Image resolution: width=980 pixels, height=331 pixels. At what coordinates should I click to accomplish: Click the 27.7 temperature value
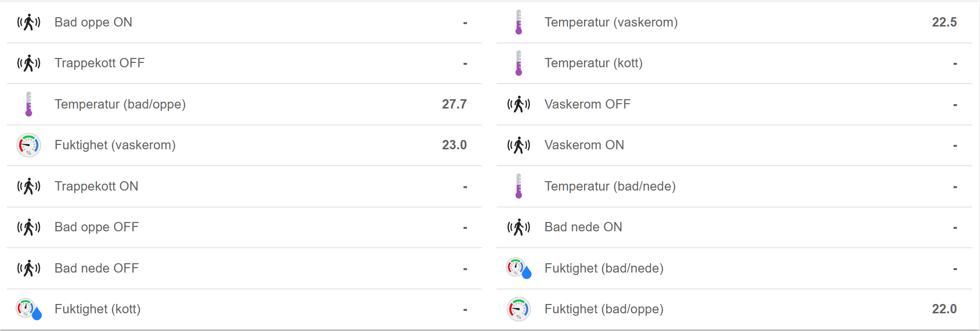click(454, 104)
